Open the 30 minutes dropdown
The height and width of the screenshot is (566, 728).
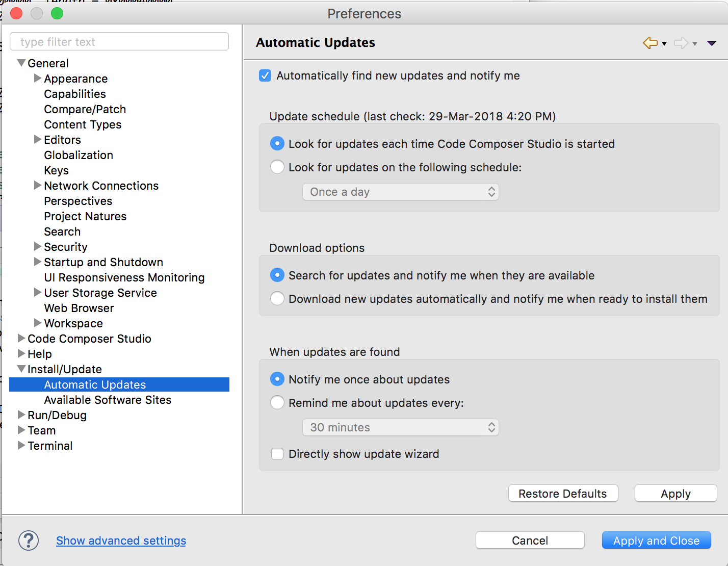400,427
